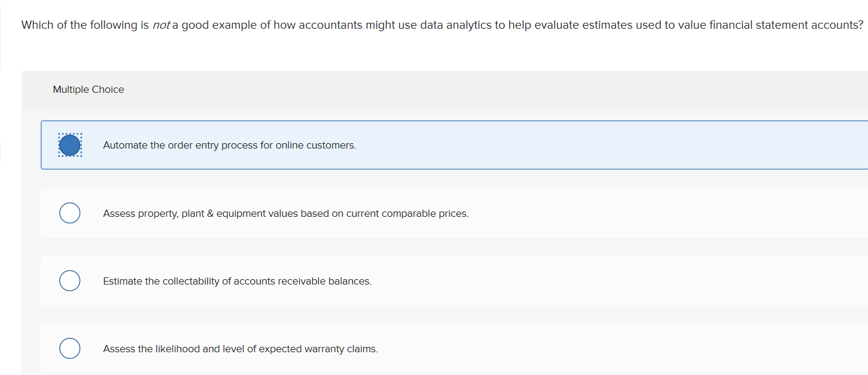The width and height of the screenshot is (868, 375).
Task: Select the radio button for "Automate the order entry process"
Action: click(x=70, y=145)
